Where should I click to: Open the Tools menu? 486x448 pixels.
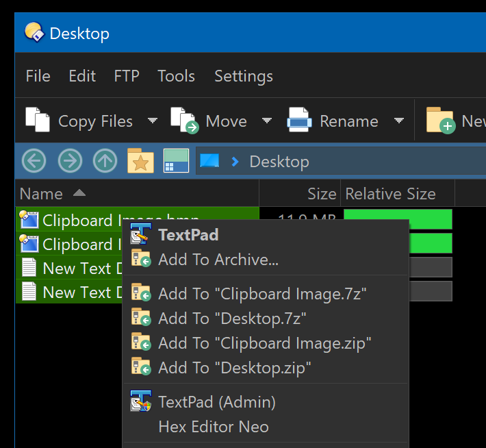[x=176, y=76]
